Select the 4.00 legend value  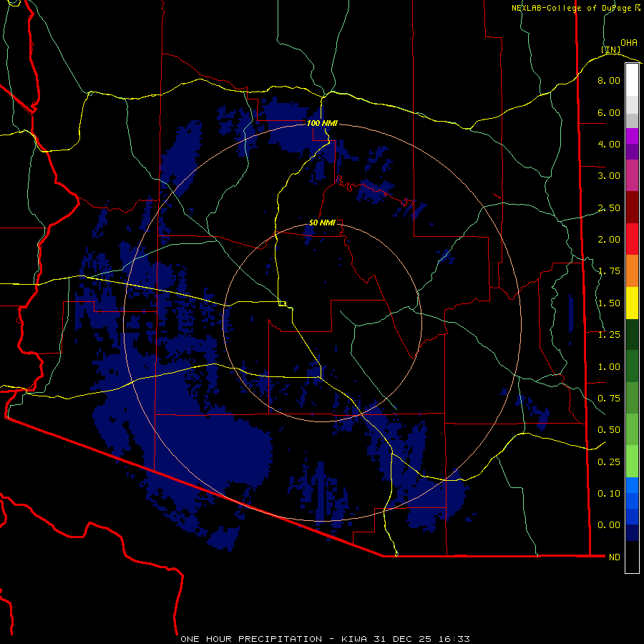pyautogui.click(x=609, y=144)
